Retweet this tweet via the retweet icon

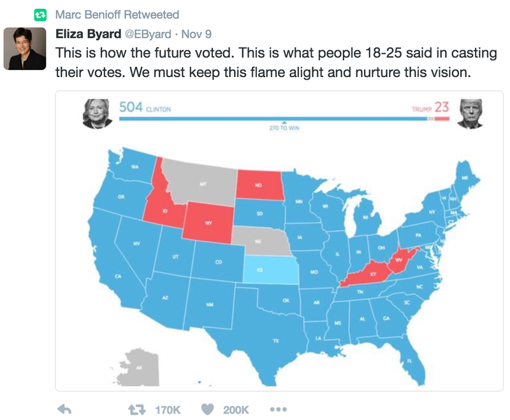click(136, 410)
